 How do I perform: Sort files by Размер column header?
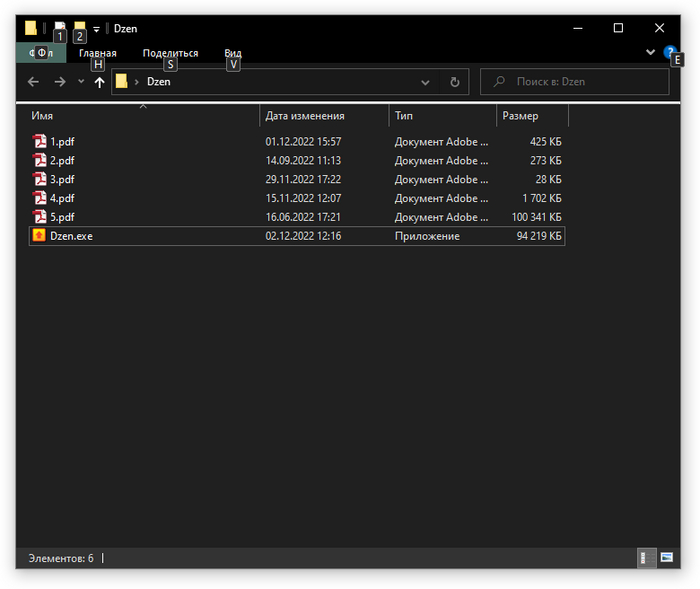(531, 116)
